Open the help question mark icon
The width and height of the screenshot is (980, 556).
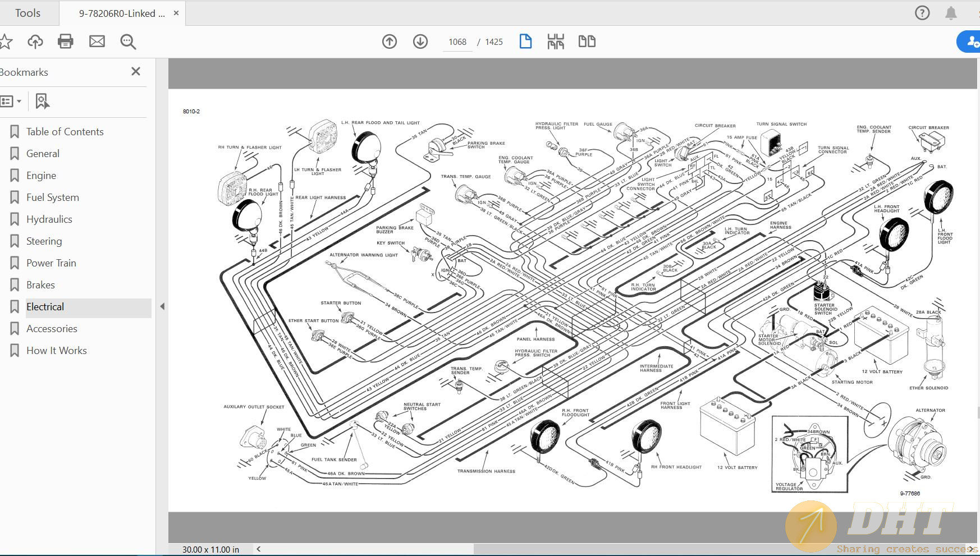point(922,13)
